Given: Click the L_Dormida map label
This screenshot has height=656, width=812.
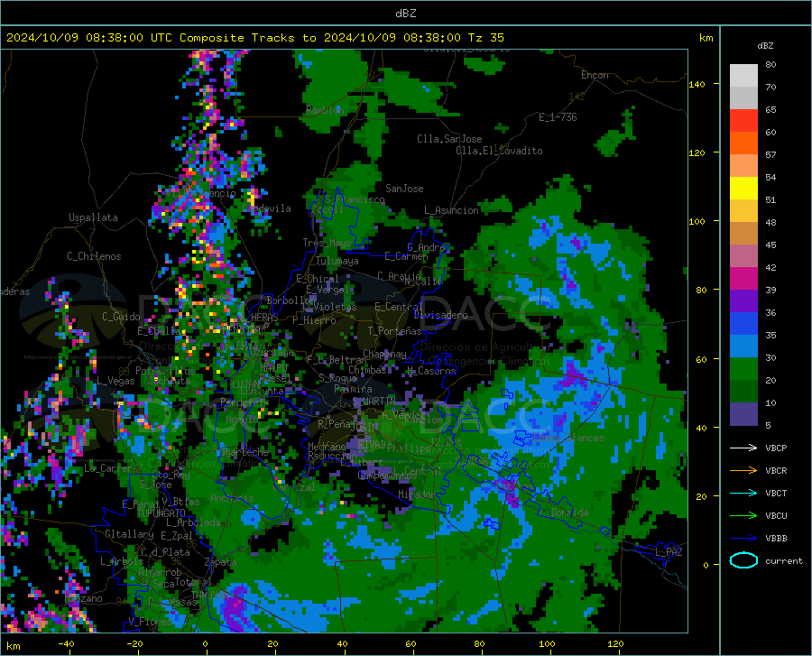Looking at the screenshot, I should tap(565, 513).
